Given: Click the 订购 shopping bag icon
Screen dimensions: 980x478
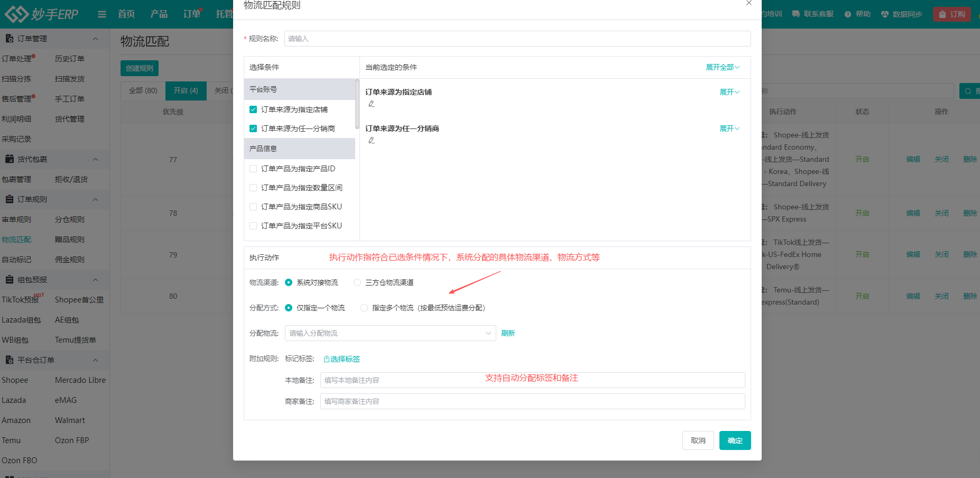Looking at the screenshot, I should (941, 14).
